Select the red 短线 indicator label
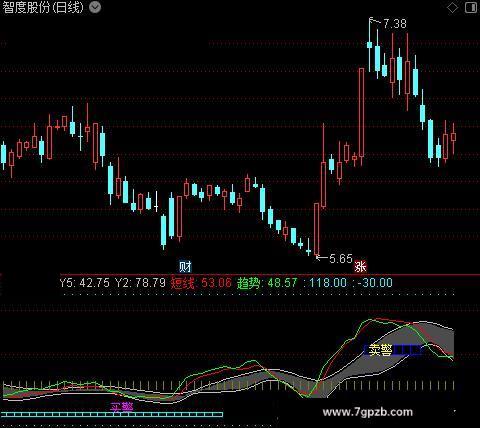Viewport: 480px width, 428px height. 182,283
